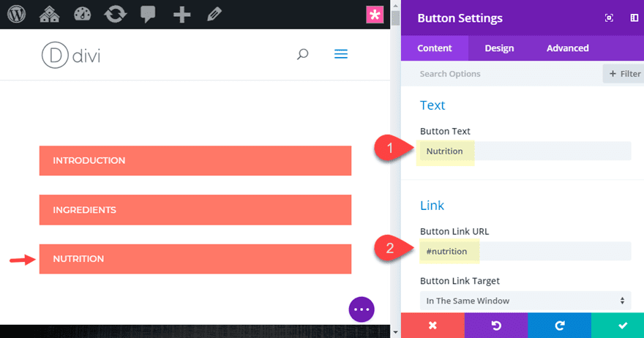Save changes with the green checkmark
The image size is (644, 338).
[x=623, y=325]
